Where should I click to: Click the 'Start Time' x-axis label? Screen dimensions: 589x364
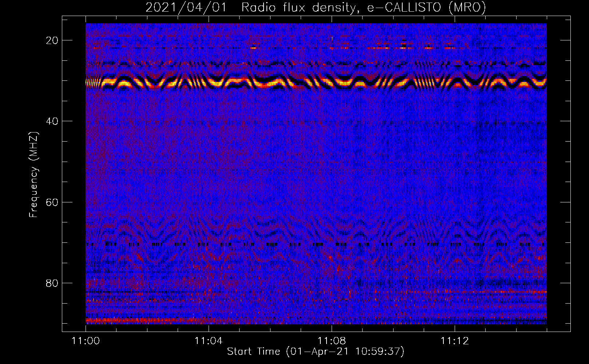pos(316,352)
